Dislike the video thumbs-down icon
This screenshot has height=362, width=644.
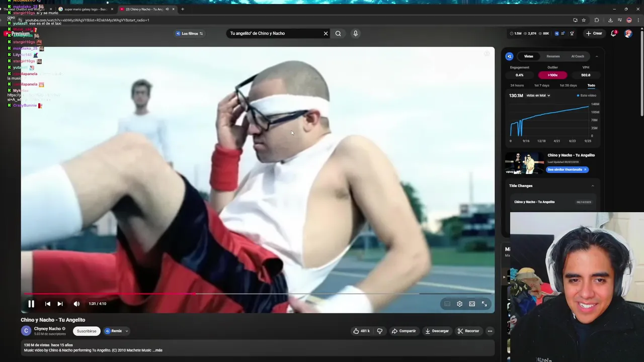(x=380, y=331)
